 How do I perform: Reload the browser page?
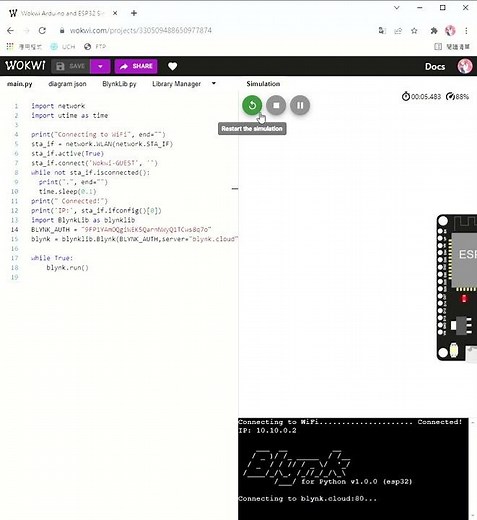(x=42, y=31)
